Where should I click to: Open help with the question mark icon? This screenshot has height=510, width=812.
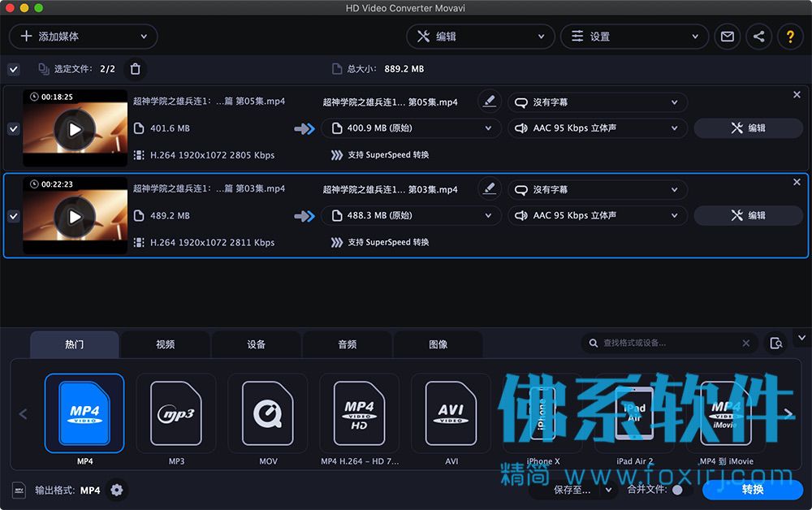(790, 37)
